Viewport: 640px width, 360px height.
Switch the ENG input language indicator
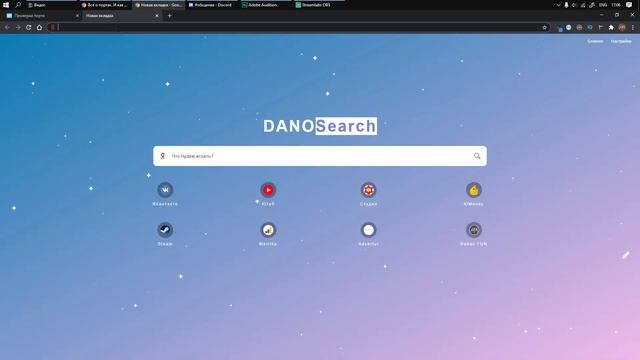point(603,5)
